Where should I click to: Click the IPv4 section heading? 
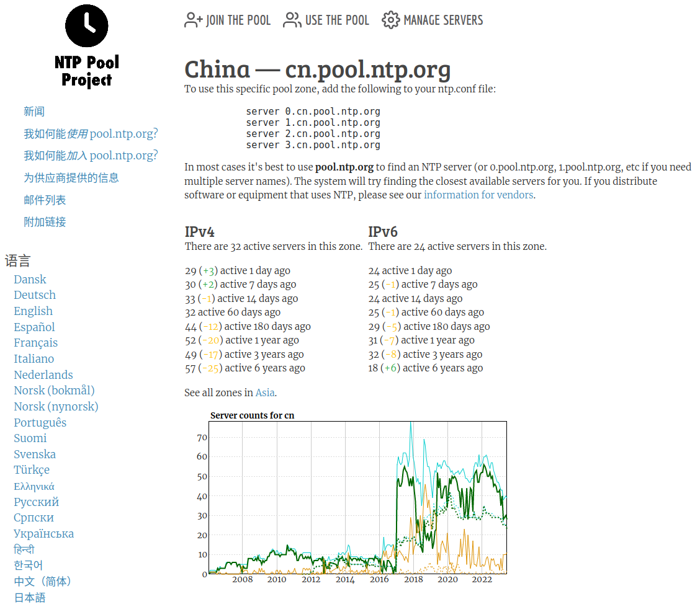(x=200, y=232)
